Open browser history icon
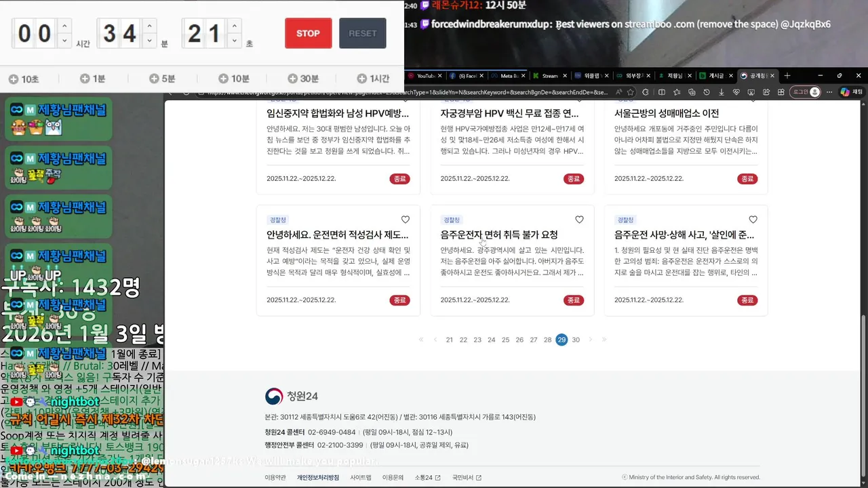The image size is (868, 488). coord(707,92)
